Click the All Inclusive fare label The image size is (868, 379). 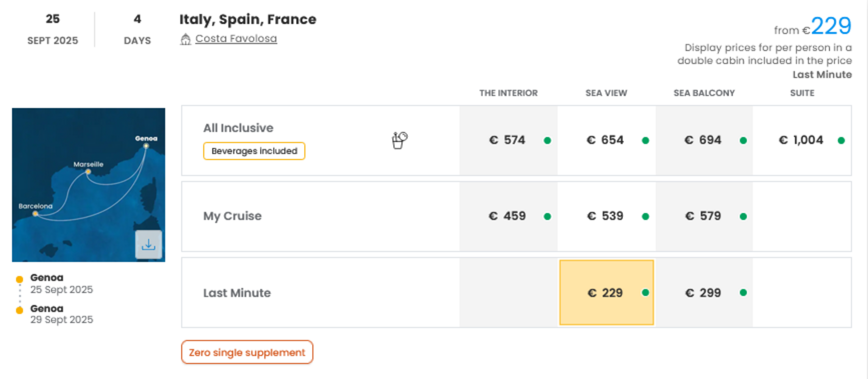(x=238, y=128)
